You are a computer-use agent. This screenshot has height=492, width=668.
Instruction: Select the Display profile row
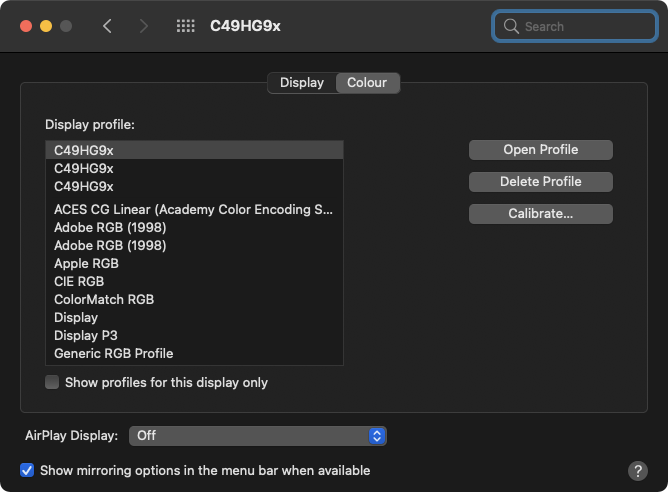pyautogui.click(x=194, y=318)
